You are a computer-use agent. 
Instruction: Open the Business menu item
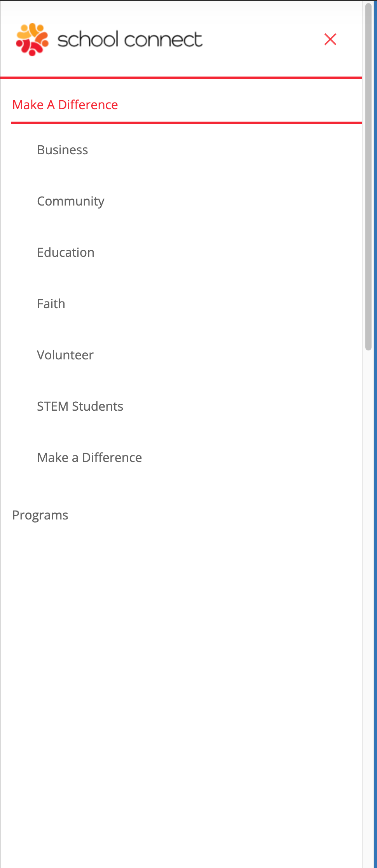(x=63, y=150)
